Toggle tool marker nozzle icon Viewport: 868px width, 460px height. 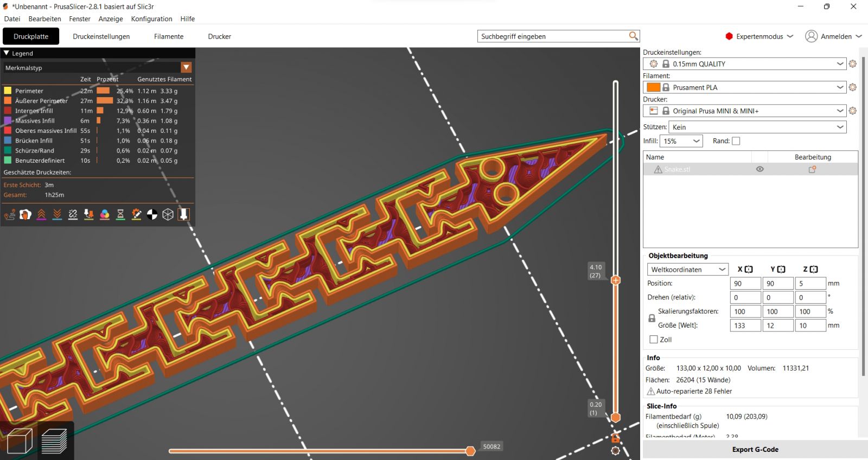(x=184, y=215)
